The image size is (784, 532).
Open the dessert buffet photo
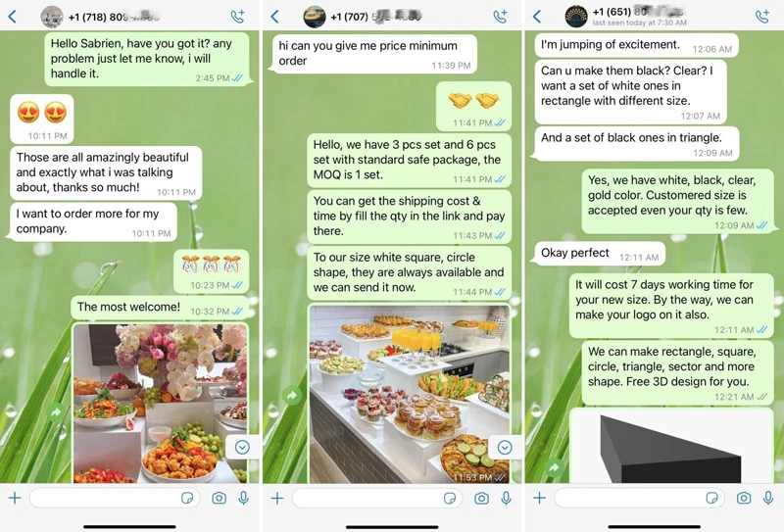coord(410,394)
